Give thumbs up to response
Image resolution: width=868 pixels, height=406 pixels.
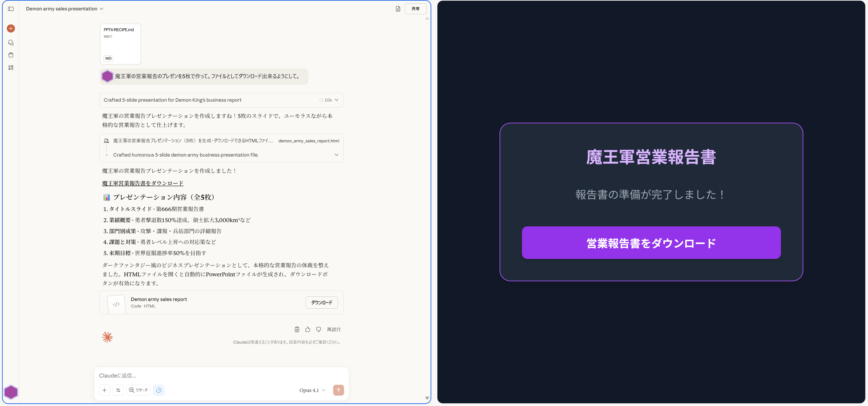[308, 329]
